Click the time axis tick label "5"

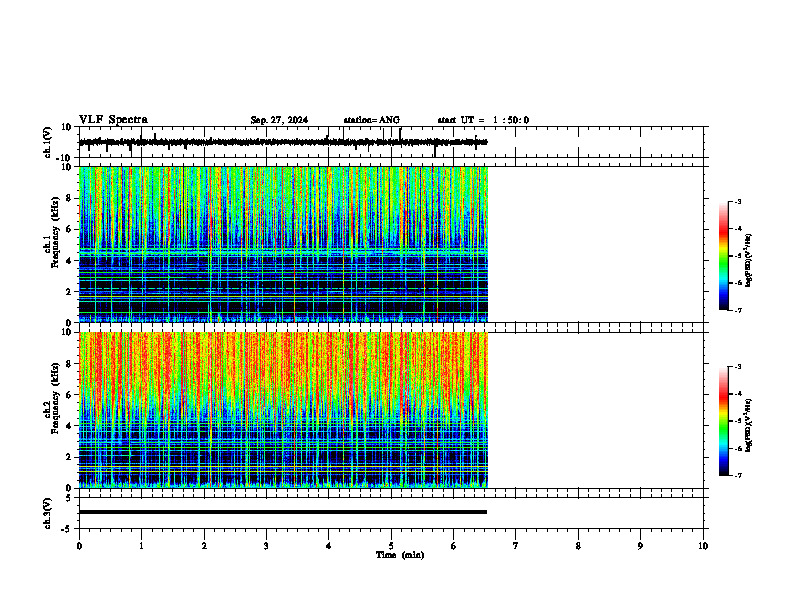pos(391,546)
